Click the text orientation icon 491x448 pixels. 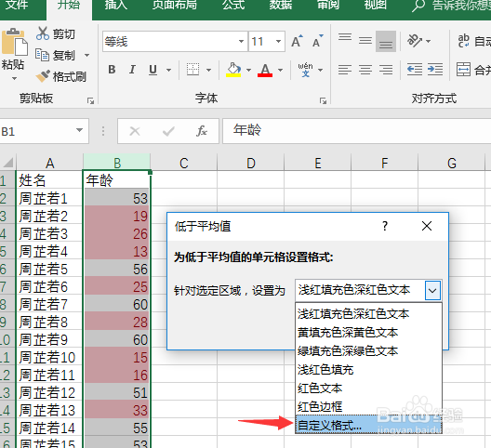click(415, 41)
